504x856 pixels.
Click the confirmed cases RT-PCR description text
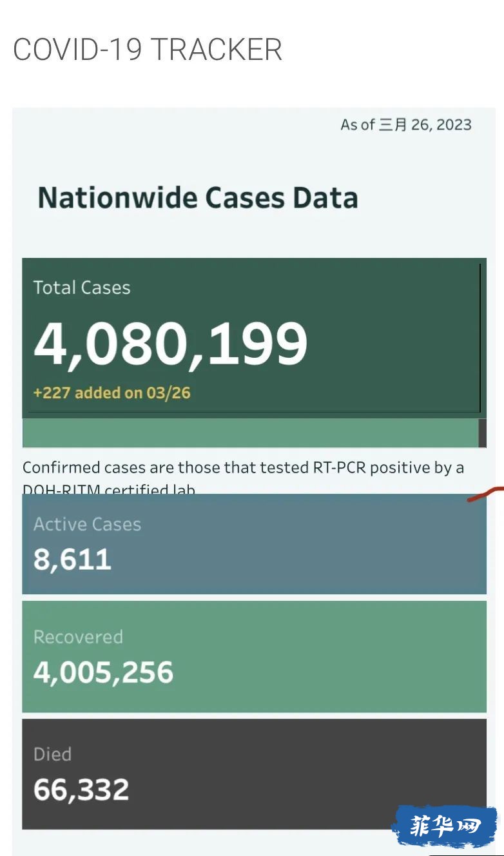pyautogui.click(x=244, y=478)
